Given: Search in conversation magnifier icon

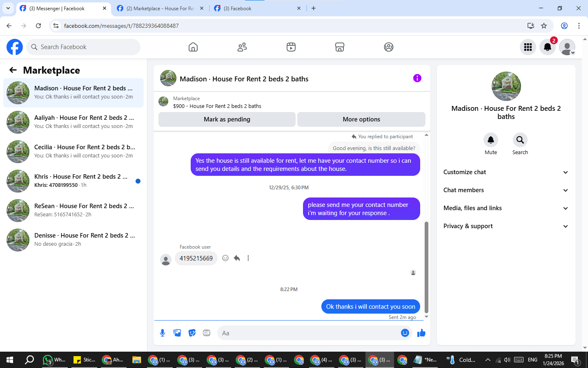Looking at the screenshot, I should pyautogui.click(x=520, y=140).
